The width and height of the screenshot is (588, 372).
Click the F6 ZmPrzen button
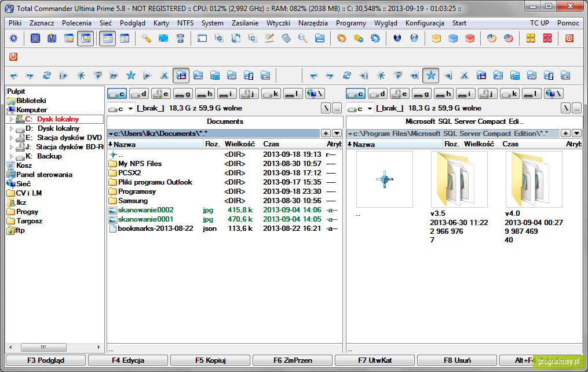click(x=293, y=360)
